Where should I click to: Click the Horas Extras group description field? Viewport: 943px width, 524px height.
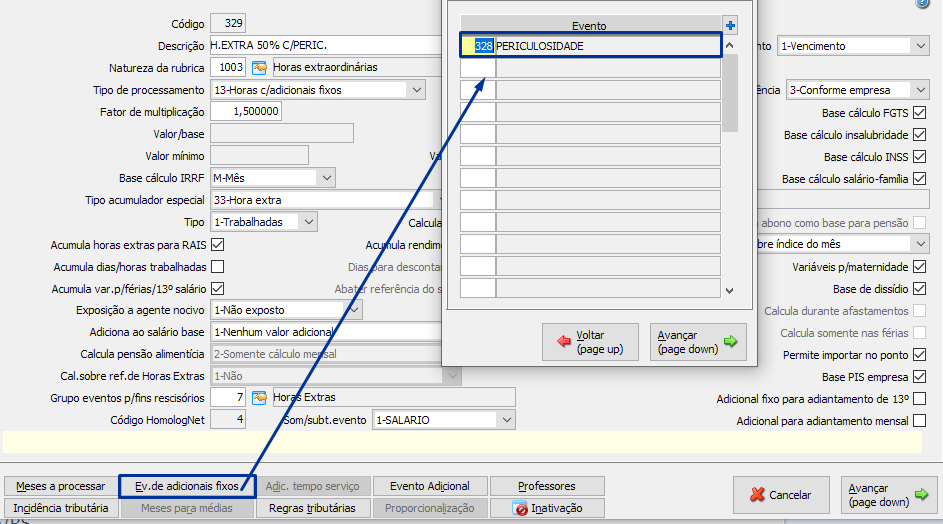tap(394, 398)
